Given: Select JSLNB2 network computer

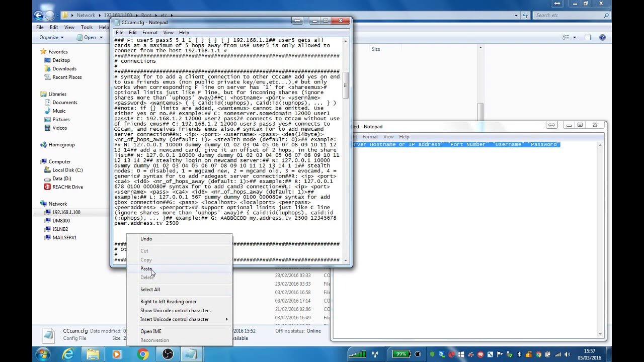Looking at the screenshot, I should point(60,229).
